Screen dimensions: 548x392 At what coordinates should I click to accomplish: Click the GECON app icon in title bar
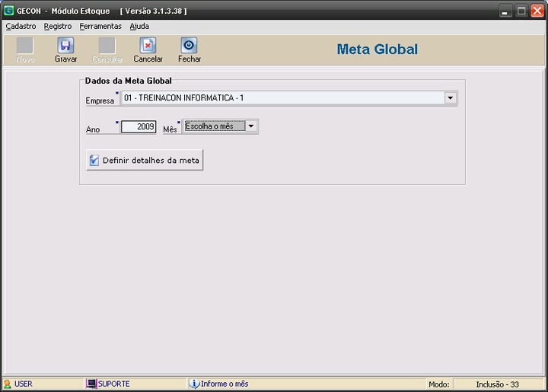[8, 11]
